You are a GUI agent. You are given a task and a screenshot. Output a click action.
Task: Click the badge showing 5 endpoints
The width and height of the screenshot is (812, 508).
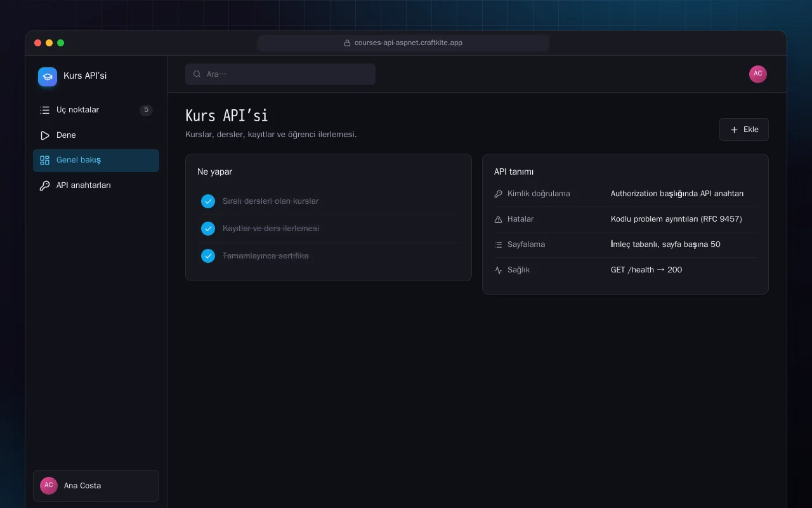pyautogui.click(x=146, y=110)
